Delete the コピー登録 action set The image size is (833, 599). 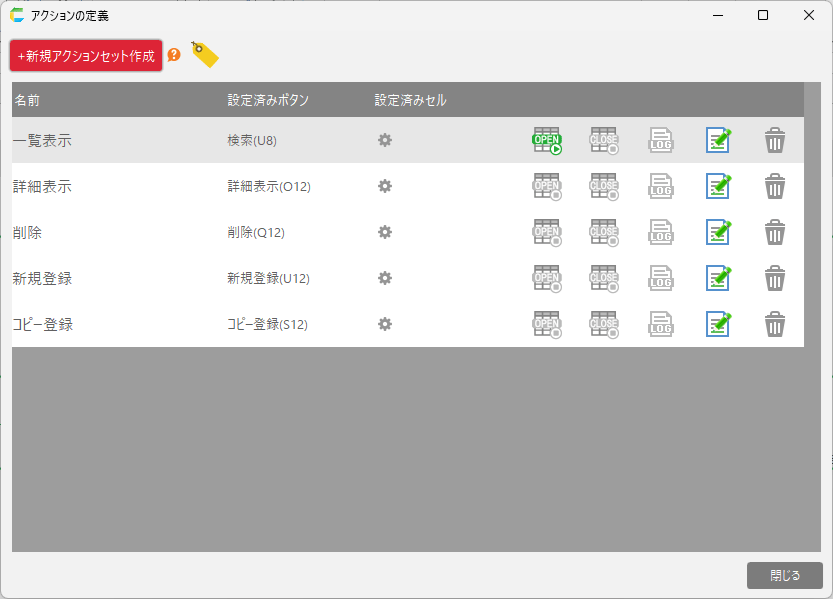(775, 325)
